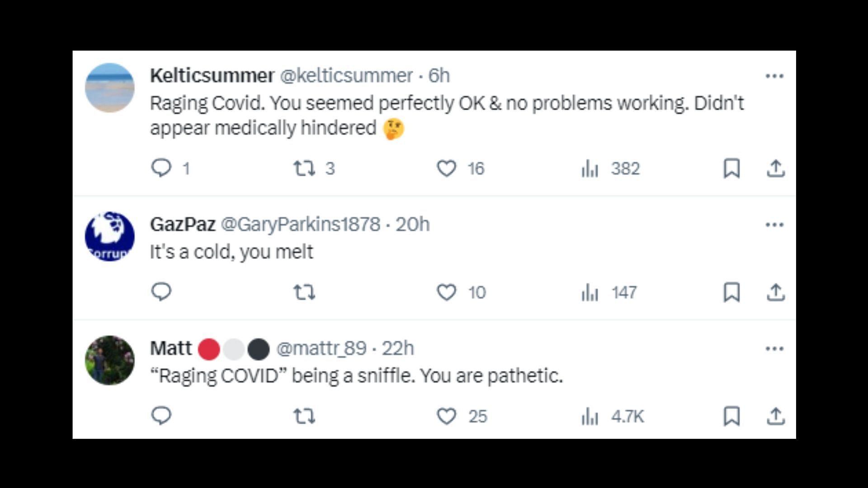The image size is (868, 488).
Task: Like GazPaz's tweet with 10 likes
Action: (446, 292)
